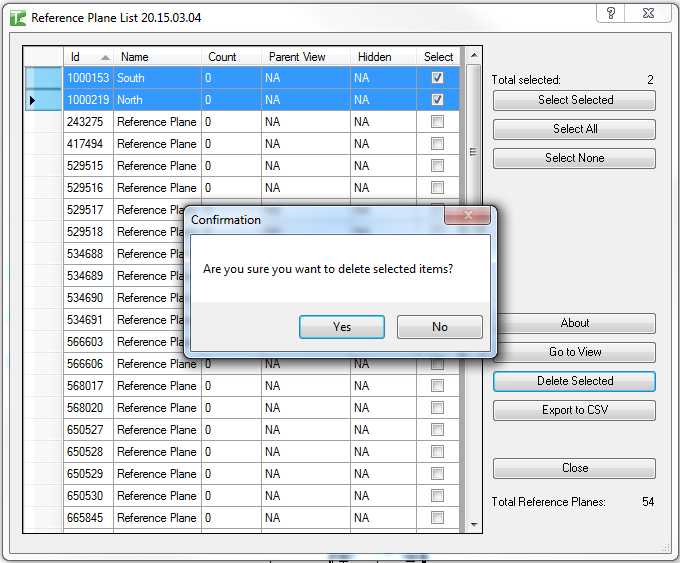Click the Parent View cell in row 568020
This screenshot has height=563, width=680.
click(x=306, y=408)
